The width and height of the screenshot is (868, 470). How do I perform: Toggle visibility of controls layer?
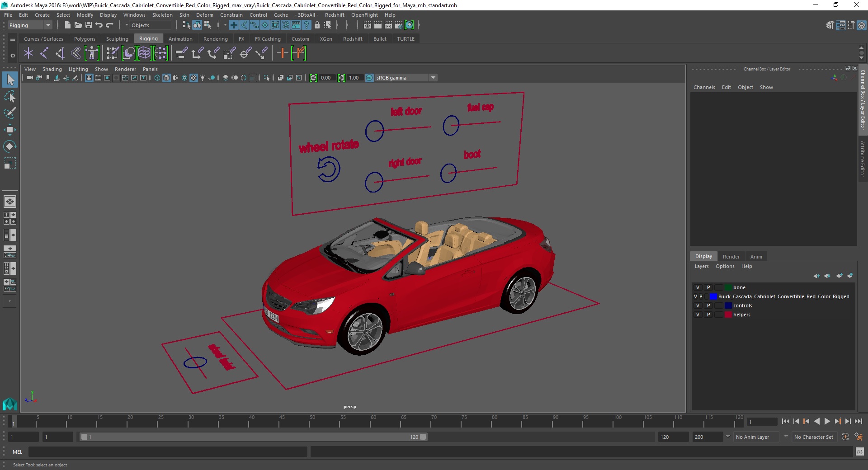tap(698, 305)
